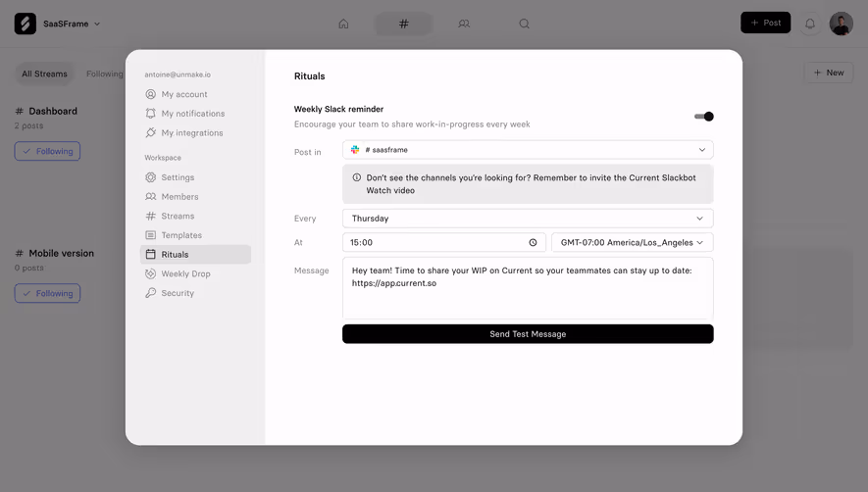The height and width of the screenshot is (492, 868).
Task: Click into the Message text area
Action: (x=528, y=288)
